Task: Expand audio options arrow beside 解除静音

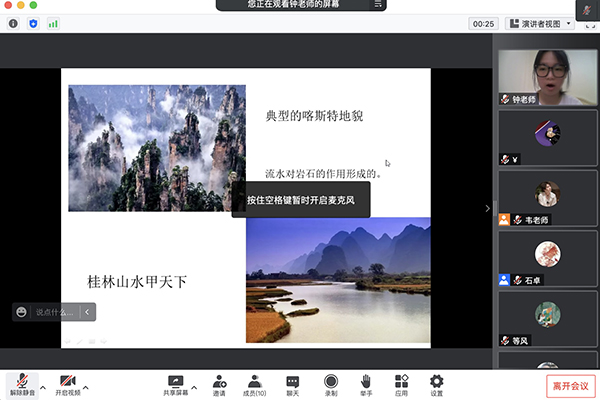Action: point(43,388)
